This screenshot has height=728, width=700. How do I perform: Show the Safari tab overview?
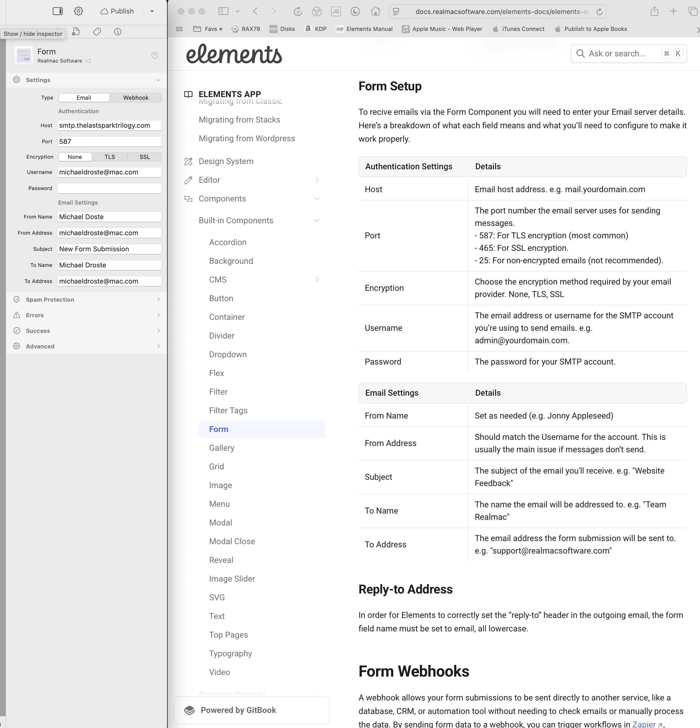click(693, 11)
